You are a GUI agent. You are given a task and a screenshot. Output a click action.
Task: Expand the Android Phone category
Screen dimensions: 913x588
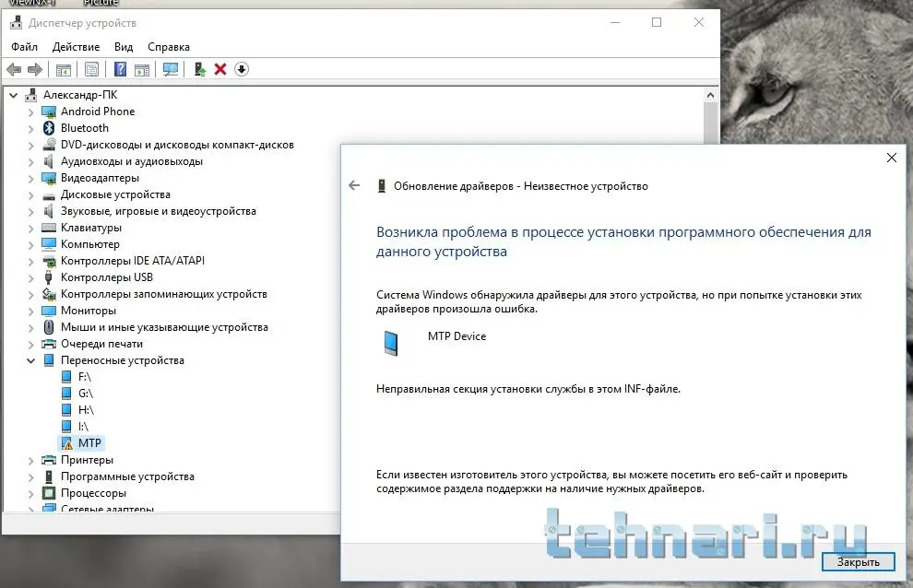[x=30, y=112]
